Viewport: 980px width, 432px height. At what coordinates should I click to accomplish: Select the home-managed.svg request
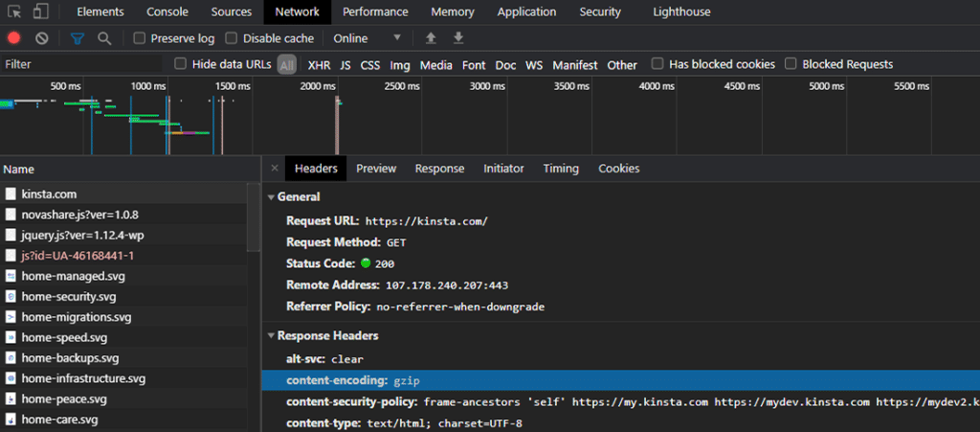(x=73, y=276)
